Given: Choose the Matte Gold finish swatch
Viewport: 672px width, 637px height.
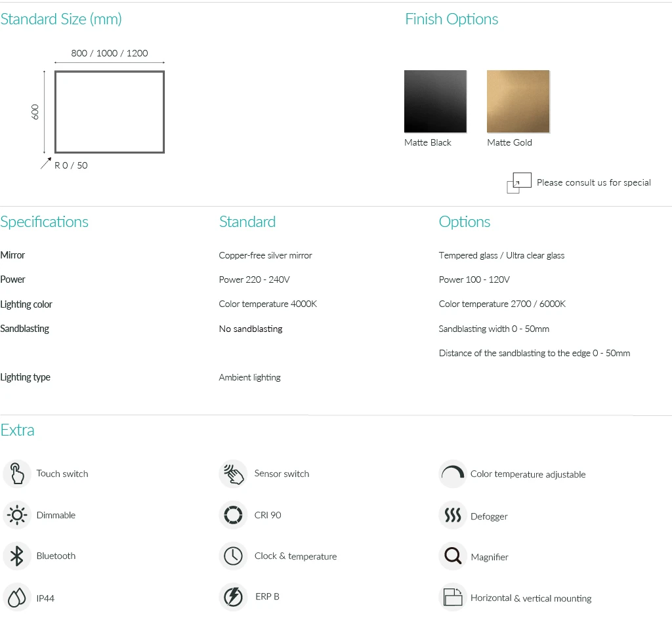Looking at the screenshot, I should [x=518, y=102].
